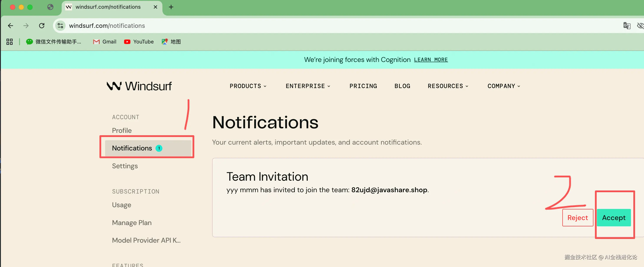Expand the Resources dropdown menu
644x267 pixels.
click(x=448, y=86)
